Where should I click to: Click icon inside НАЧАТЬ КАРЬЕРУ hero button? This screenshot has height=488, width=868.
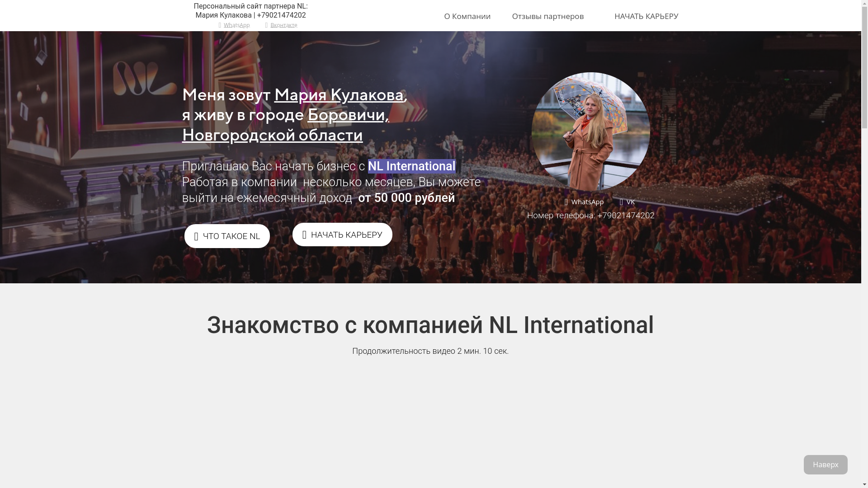[304, 235]
